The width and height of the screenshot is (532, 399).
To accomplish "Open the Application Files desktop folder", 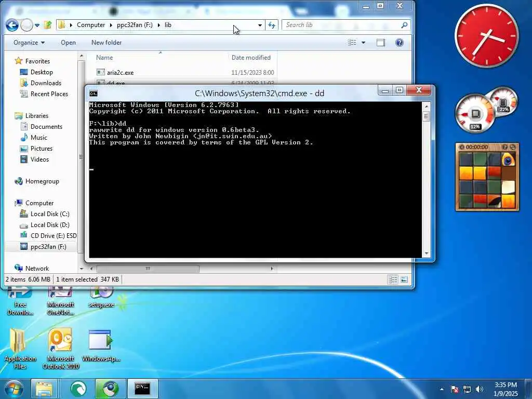I will [x=20, y=349].
